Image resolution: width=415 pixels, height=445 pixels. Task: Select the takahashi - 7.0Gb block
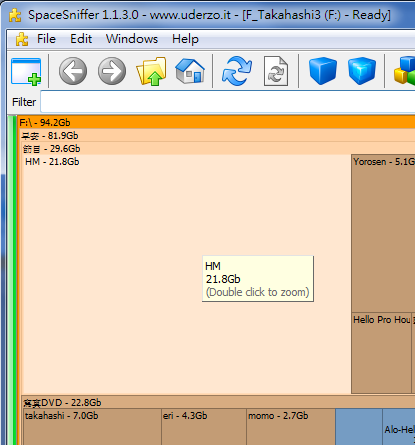(x=92, y=427)
